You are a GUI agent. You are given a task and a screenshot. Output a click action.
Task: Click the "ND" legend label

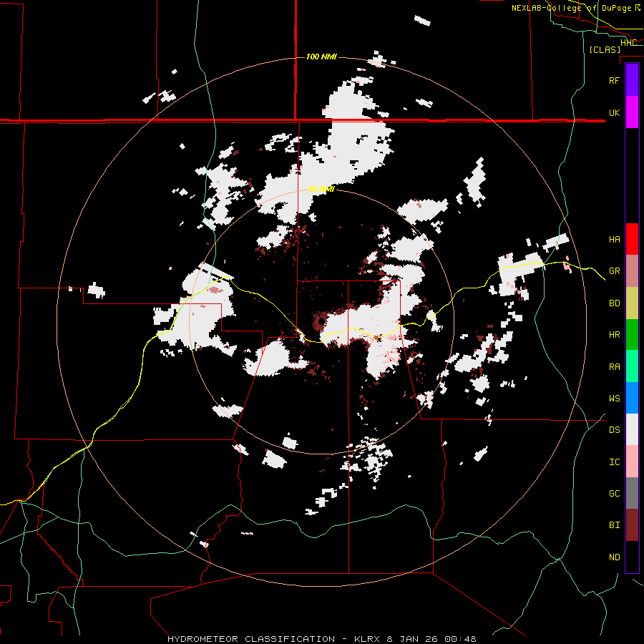click(x=614, y=557)
